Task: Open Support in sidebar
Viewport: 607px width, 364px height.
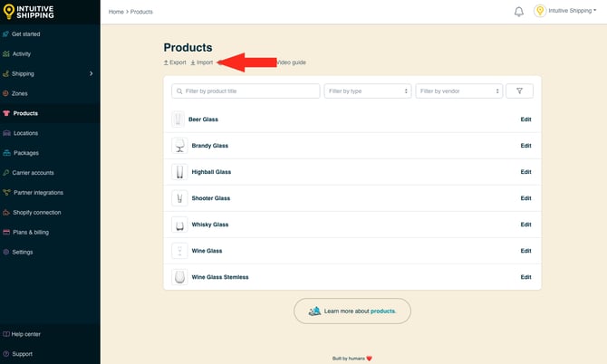Action: [22, 354]
